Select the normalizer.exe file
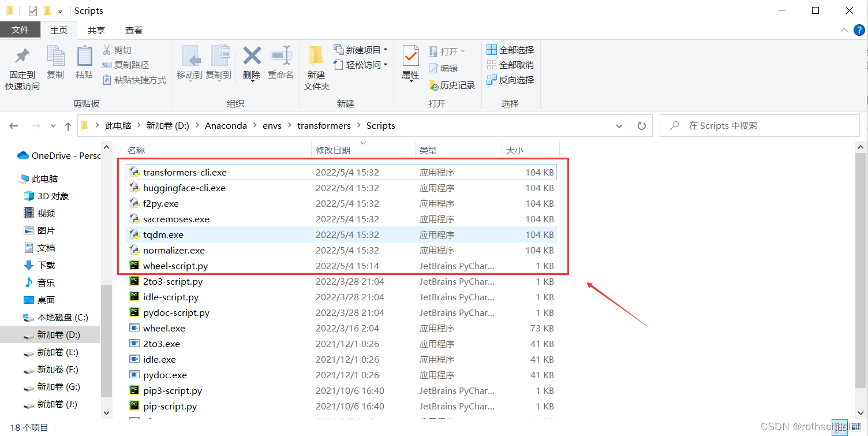The image size is (868, 436). 341,250
